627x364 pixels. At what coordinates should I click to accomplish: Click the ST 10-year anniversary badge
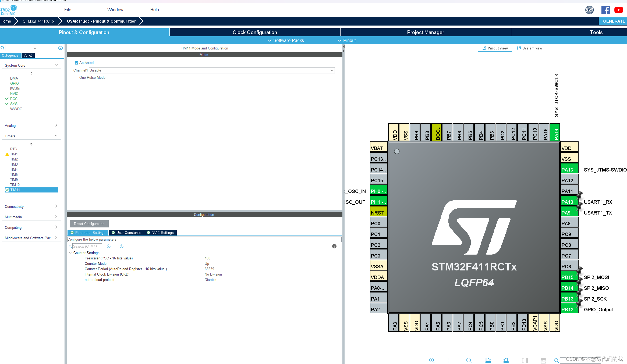tap(590, 10)
